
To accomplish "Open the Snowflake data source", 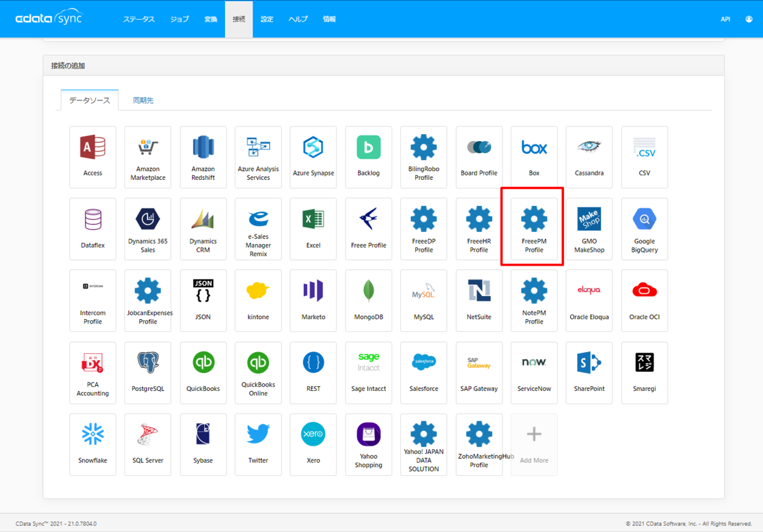I will tap(93, 444).
